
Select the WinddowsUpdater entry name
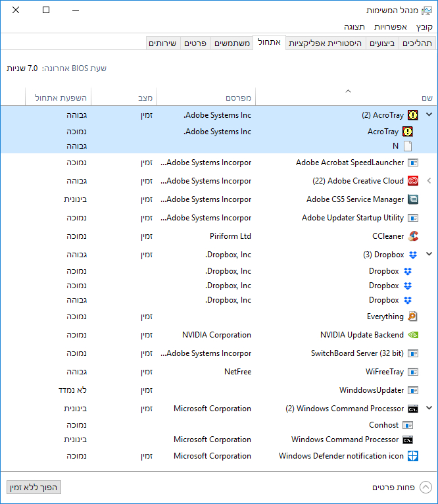372,390
